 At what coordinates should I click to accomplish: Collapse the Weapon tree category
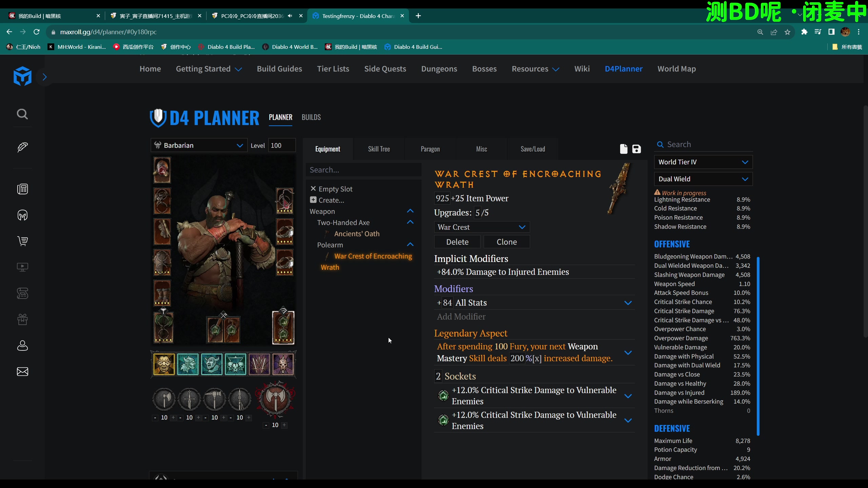click(x=410, y=211)
